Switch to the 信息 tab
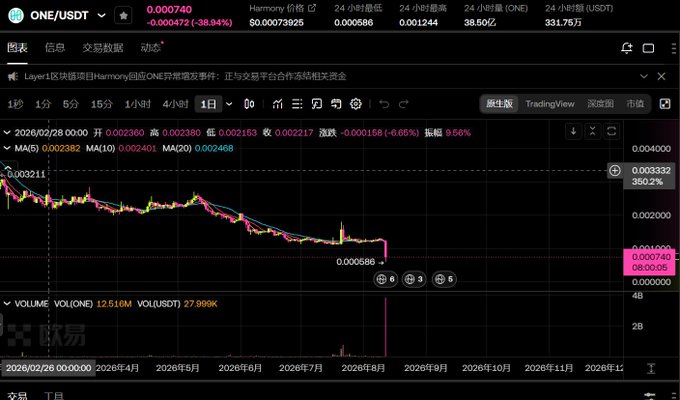 (x=55, y=47)
